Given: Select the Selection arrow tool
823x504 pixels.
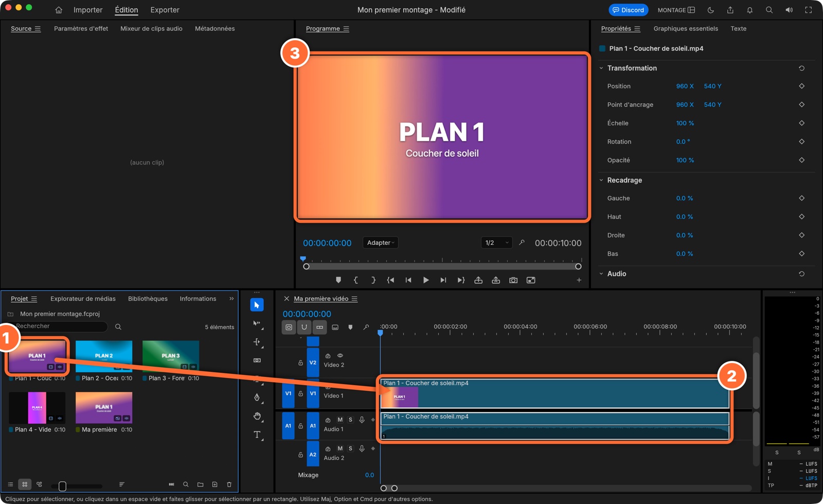Looking at the screenshot, I should (257, 305).
